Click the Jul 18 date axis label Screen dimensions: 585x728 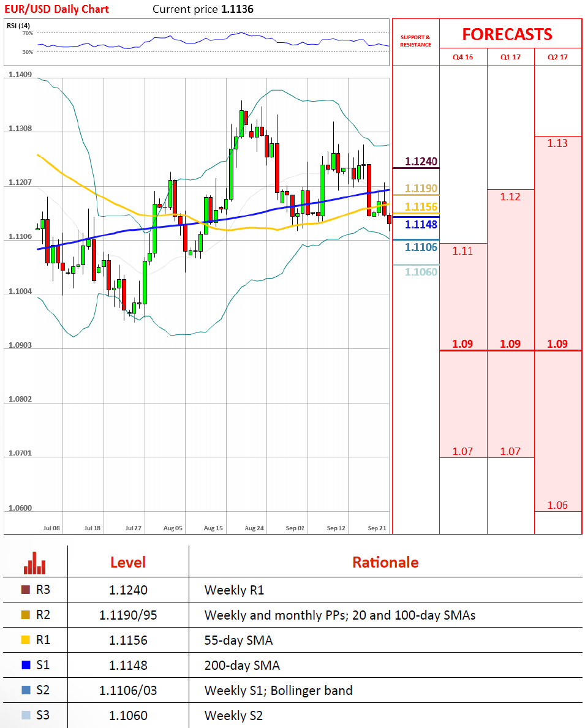[92, 528]
